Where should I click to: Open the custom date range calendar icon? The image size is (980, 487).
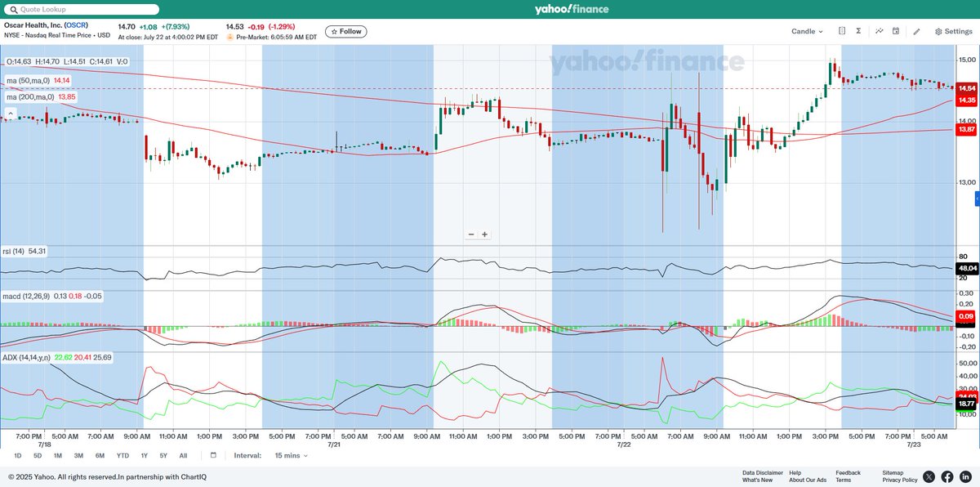[213, 455]
